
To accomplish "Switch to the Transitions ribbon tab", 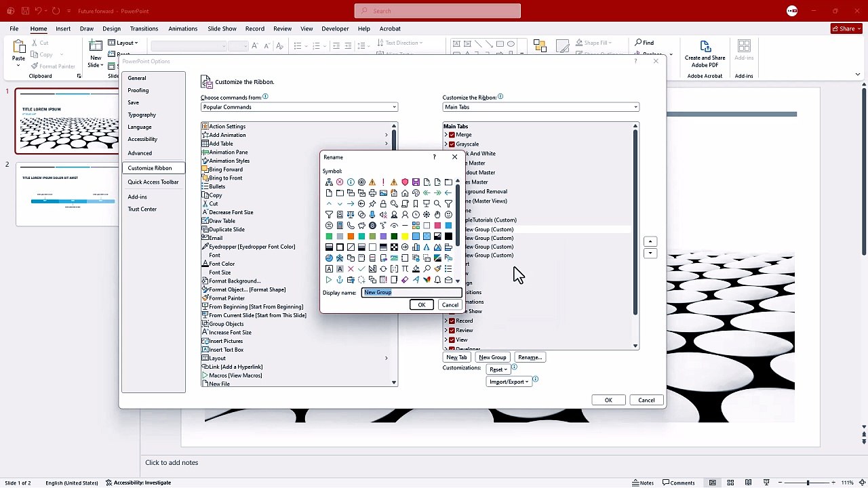I will [144, 28].
